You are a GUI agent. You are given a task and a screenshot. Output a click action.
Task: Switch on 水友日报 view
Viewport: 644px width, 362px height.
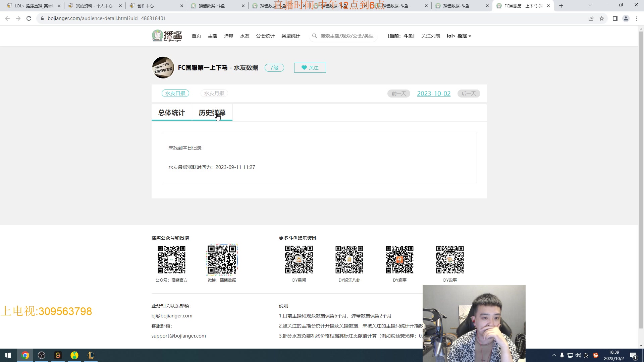pos(175,93)
